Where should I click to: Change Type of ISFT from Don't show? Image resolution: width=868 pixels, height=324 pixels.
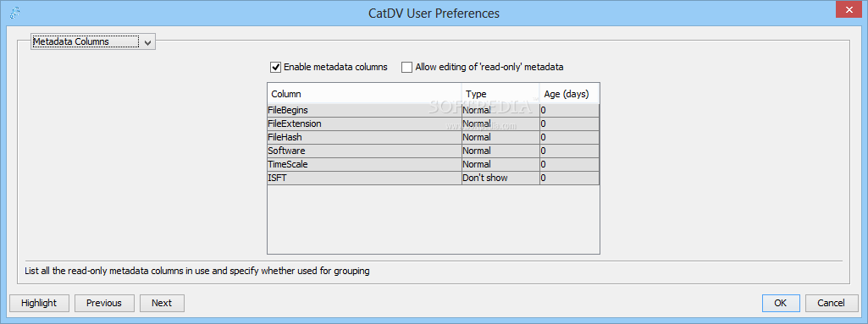pos(500,178)
